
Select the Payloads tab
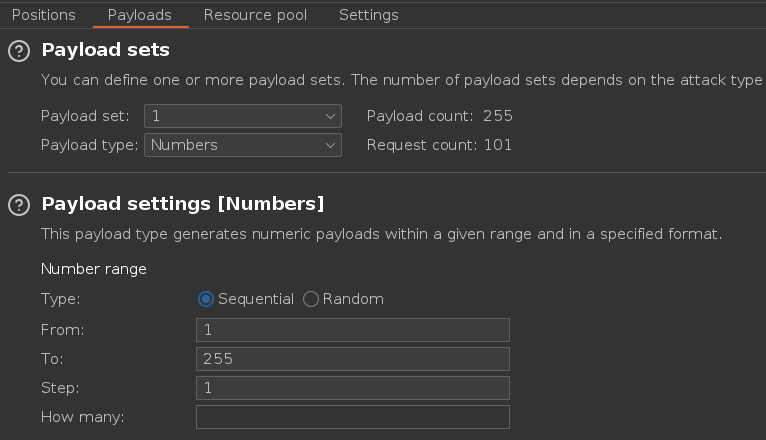pos(139,15)
